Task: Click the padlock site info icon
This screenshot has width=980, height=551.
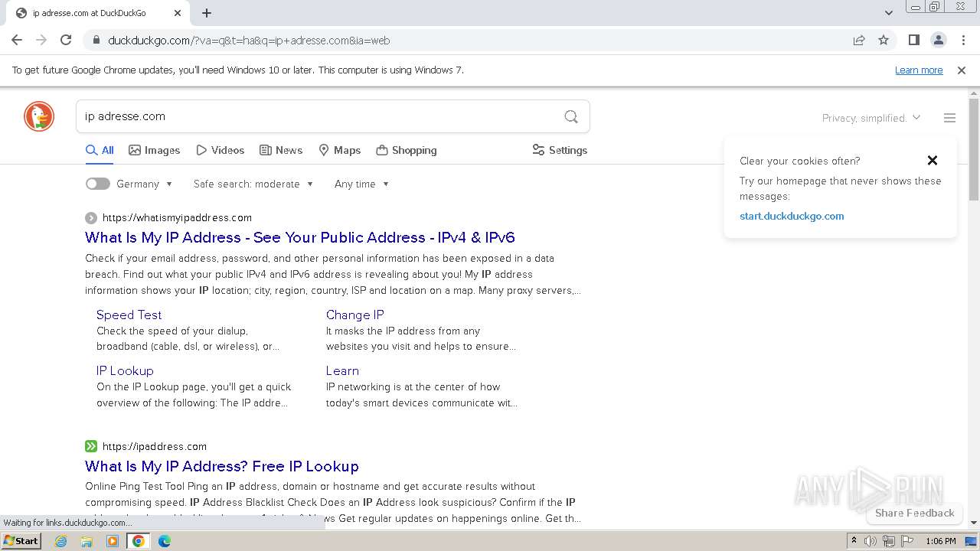Action: [x=96, y=41]
